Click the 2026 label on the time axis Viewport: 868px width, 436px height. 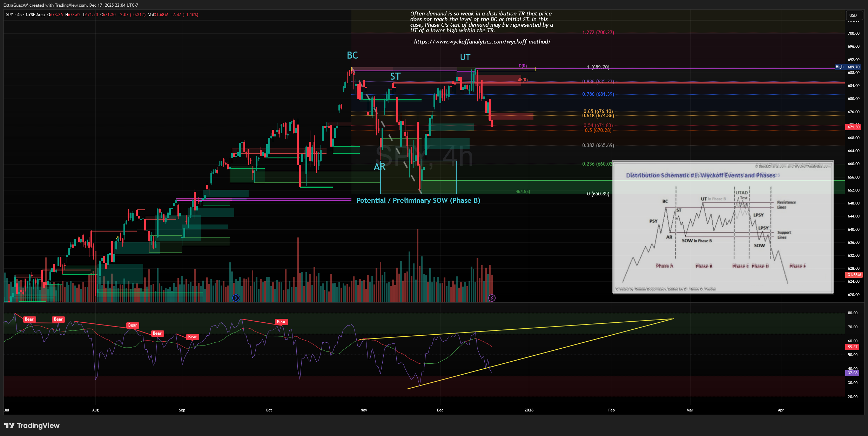[x=529, y=410]
